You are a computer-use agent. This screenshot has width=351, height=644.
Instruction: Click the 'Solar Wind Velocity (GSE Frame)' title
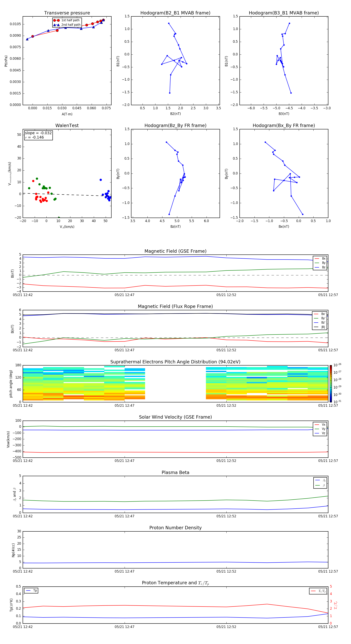point(175,417)
